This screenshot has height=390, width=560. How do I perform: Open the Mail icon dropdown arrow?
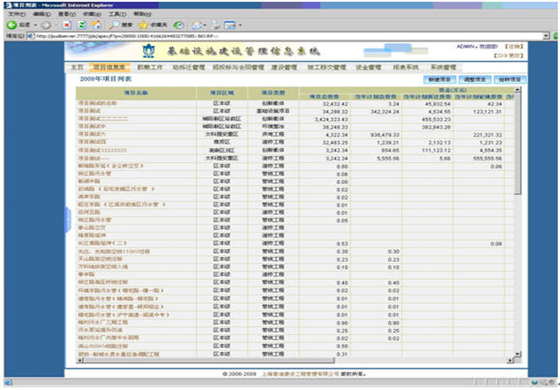[205, 25]
